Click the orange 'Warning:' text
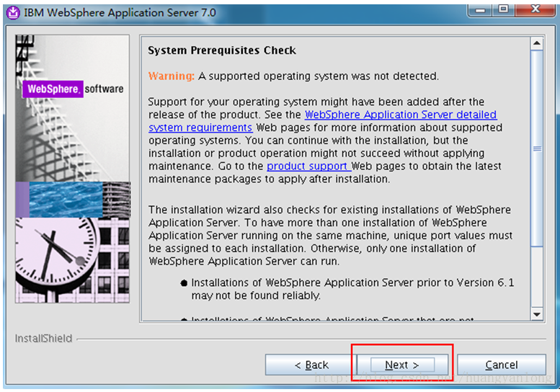560x392 pixels. (172, 76)
